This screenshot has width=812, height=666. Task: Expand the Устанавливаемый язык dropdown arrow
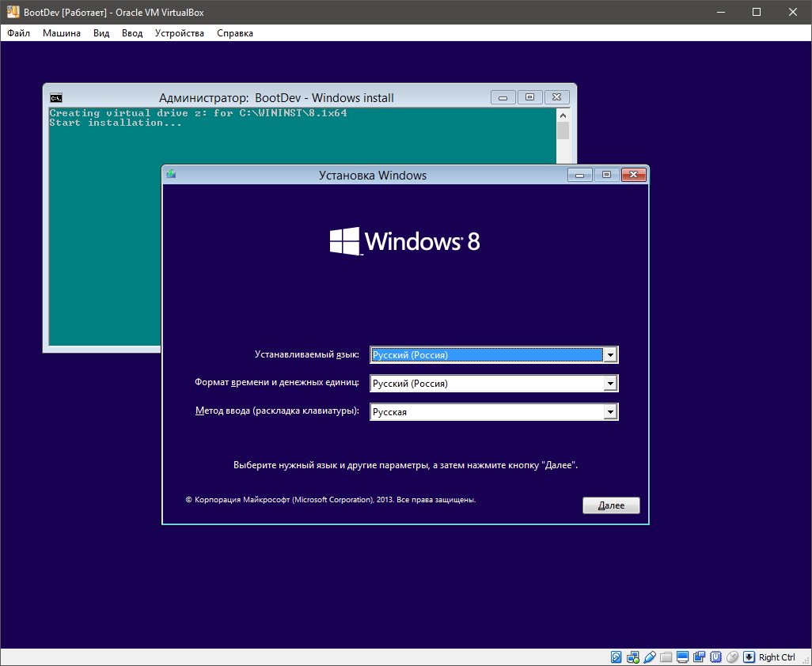(x=610, y=355)
